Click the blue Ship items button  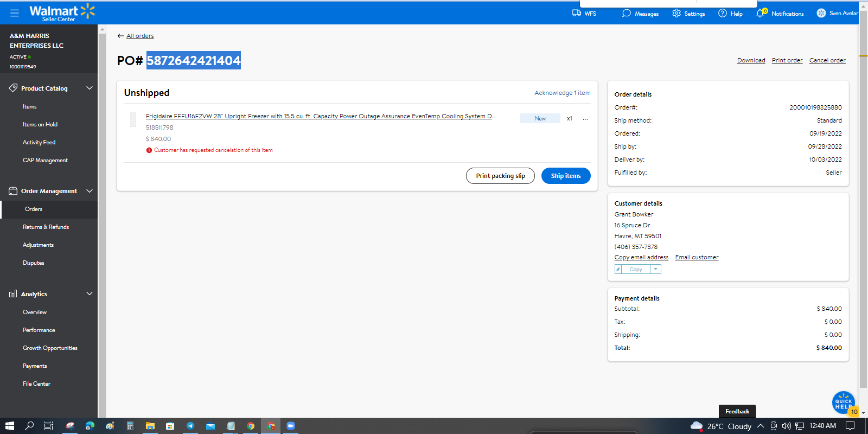[566, 176]
